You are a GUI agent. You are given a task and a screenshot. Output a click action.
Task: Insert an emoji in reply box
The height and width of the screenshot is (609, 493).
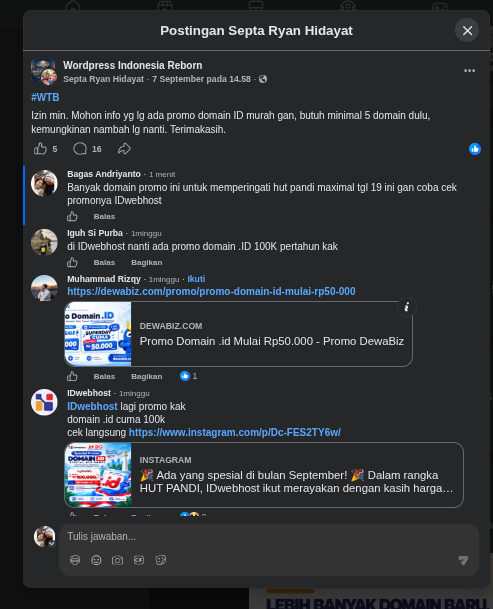[96, 560]
